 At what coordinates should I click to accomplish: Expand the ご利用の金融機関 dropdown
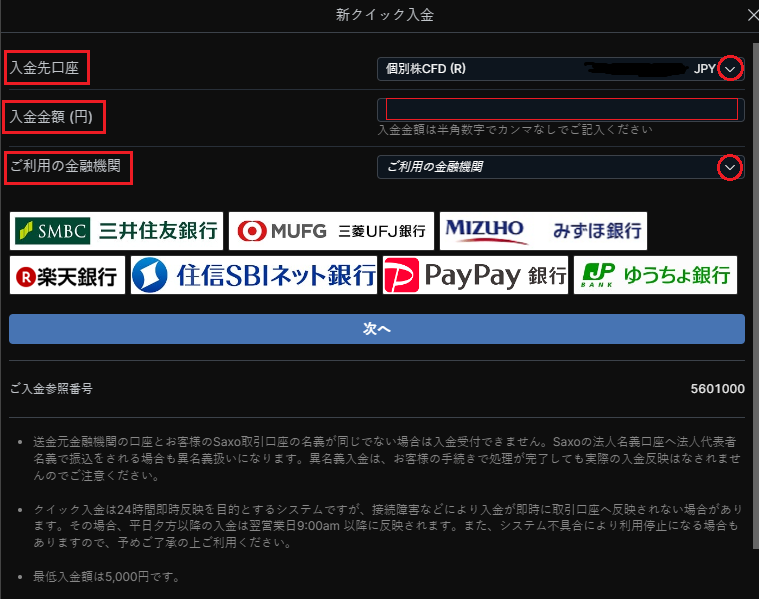(x=561, y=167)
